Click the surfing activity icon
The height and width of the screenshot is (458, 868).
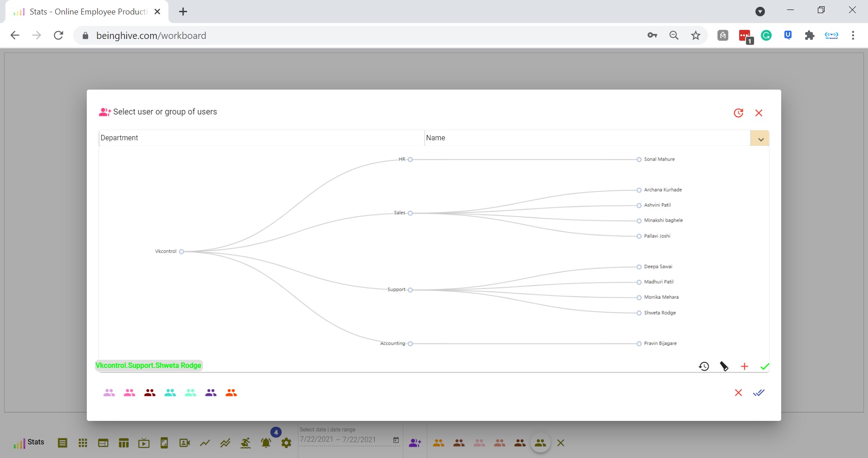click(245, 443)
